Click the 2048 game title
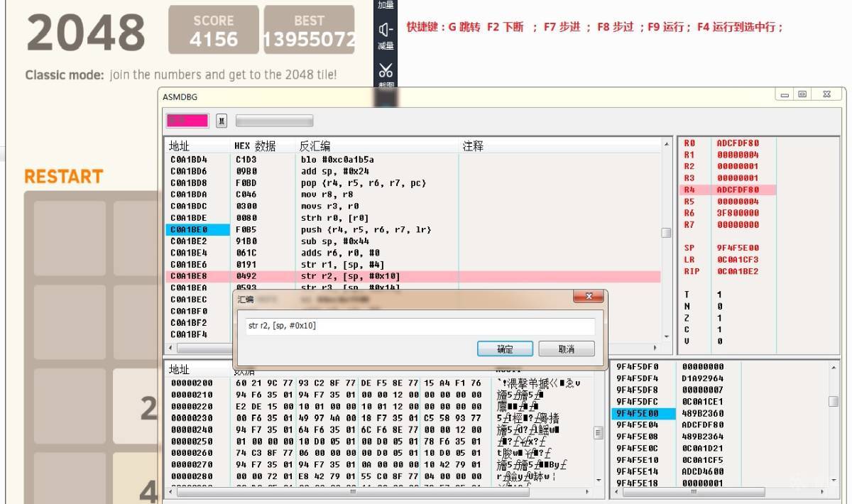The height and width of the screenshot is (504, 852). [x=86, y=33]
